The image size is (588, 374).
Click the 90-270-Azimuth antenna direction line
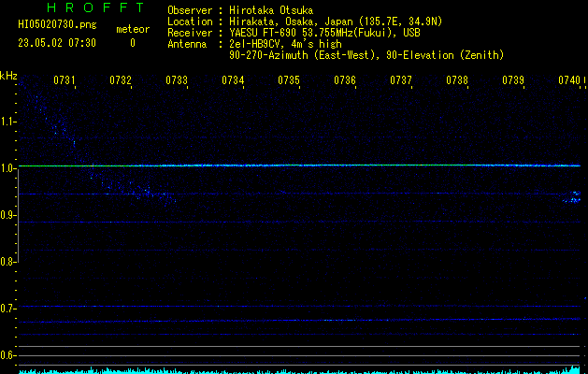pos(366,55)
